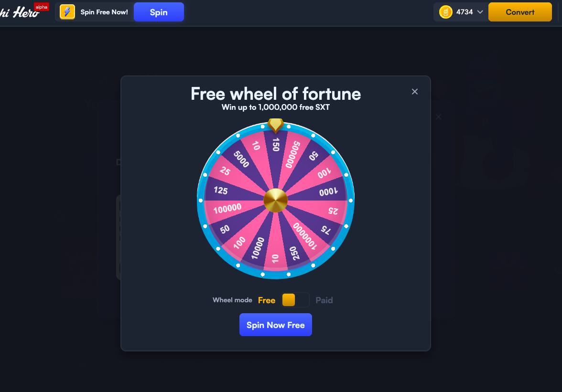Click the gold center hub of wheel

(x=276, y=201)
